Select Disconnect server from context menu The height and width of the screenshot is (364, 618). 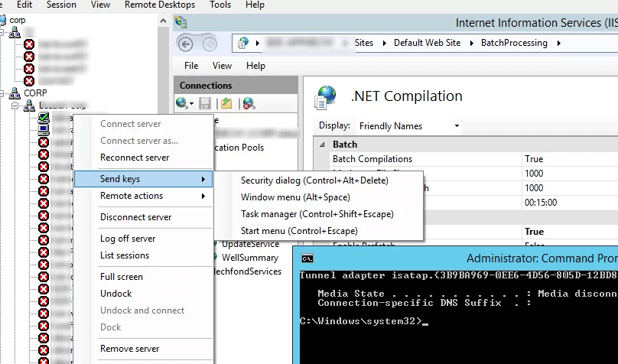135,217
